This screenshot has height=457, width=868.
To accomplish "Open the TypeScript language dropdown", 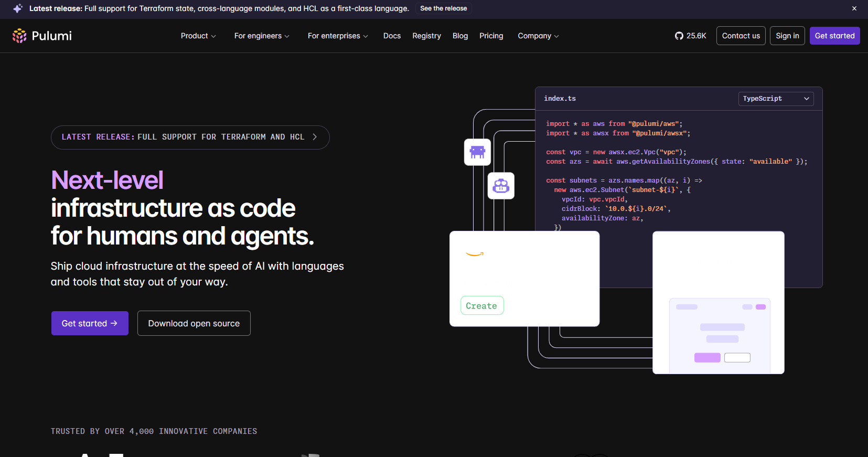I will point(776,99).
